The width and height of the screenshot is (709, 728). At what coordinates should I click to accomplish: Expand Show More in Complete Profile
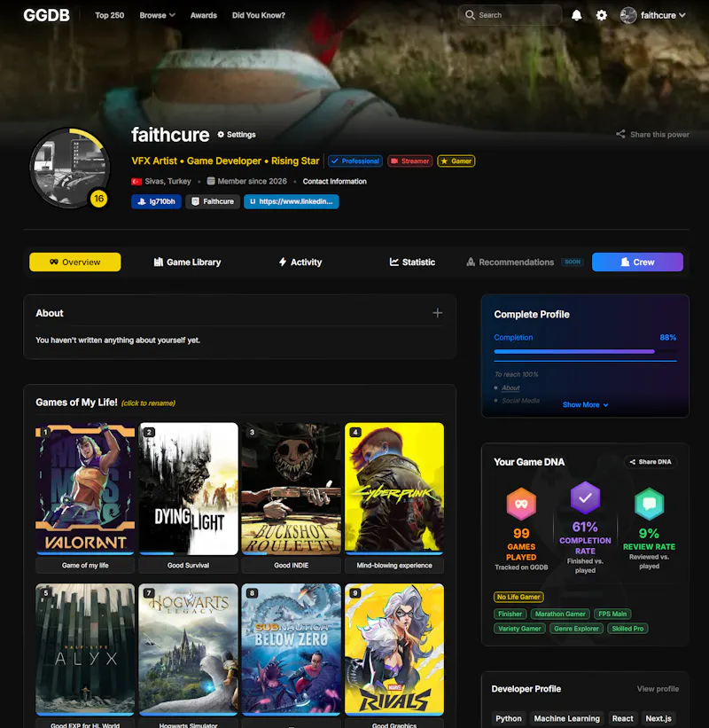(585, 405)
